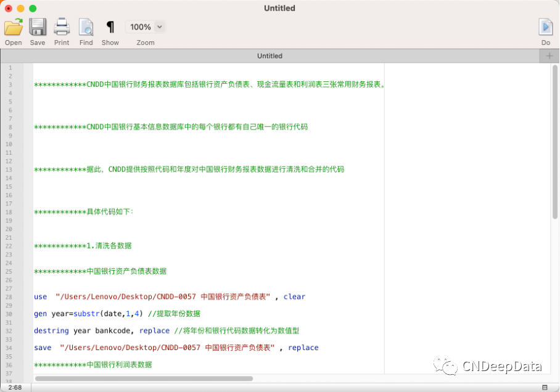Click the vertical scrollbar thumb
560x392 pixels.
(x=554, y=142)
